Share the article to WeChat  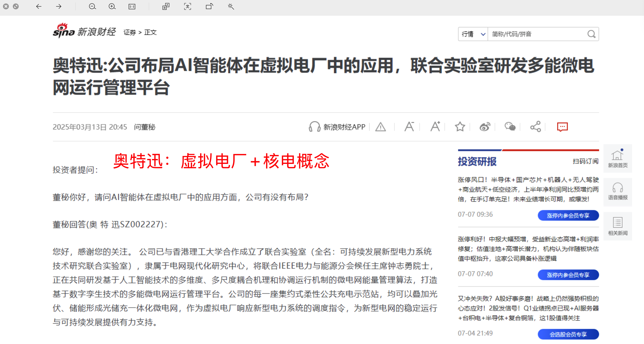click(510, 127)
